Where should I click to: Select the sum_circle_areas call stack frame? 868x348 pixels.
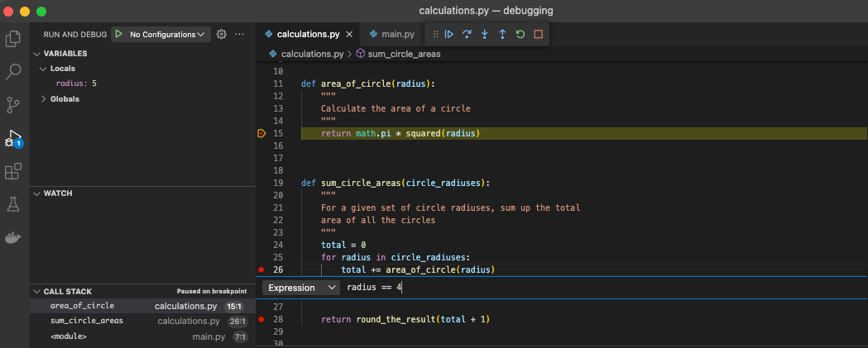click(143, 321)
